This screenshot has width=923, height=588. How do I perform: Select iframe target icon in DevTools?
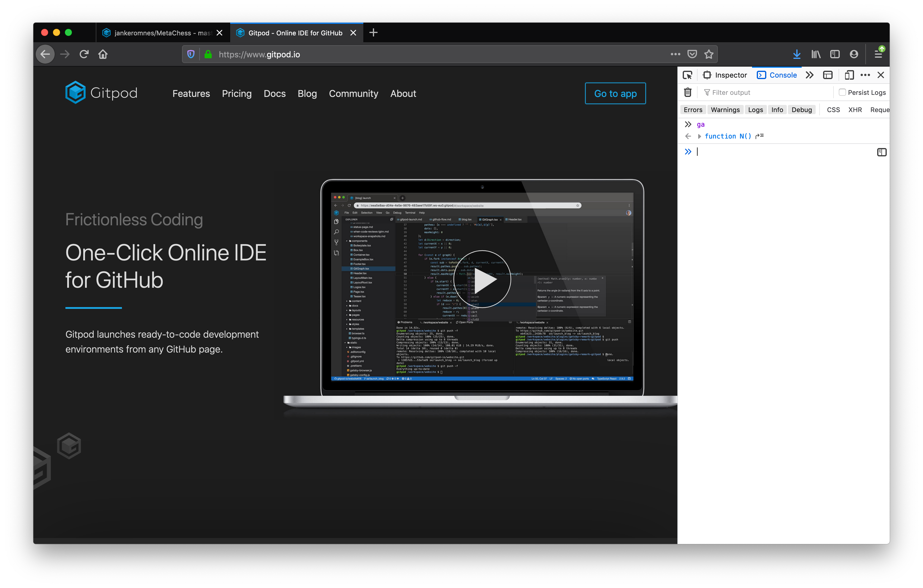coord(828,75)
